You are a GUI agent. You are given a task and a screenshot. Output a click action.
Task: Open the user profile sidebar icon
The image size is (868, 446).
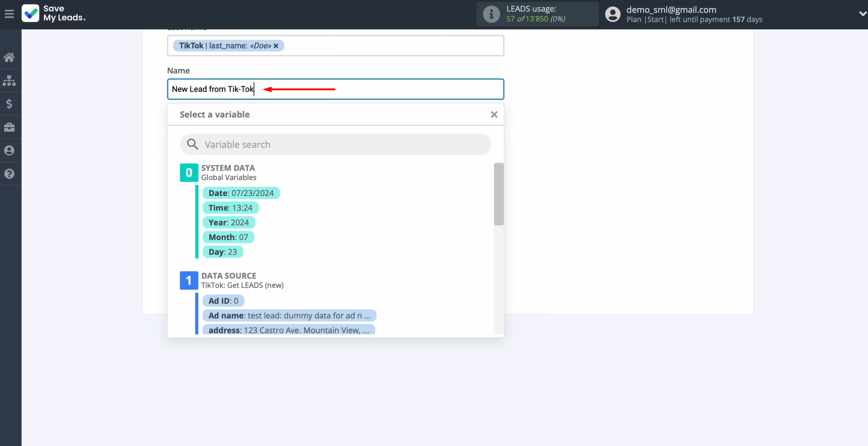coord(9,151)
